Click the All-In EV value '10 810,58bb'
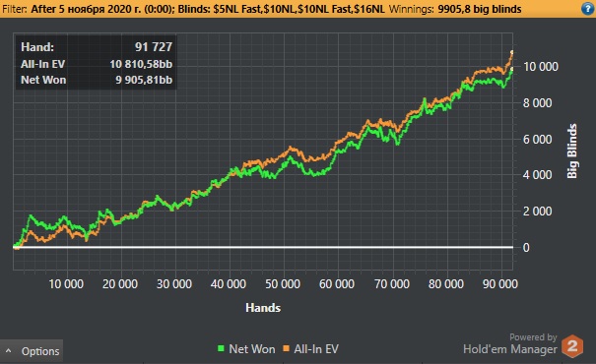 [x=141, y=64]
